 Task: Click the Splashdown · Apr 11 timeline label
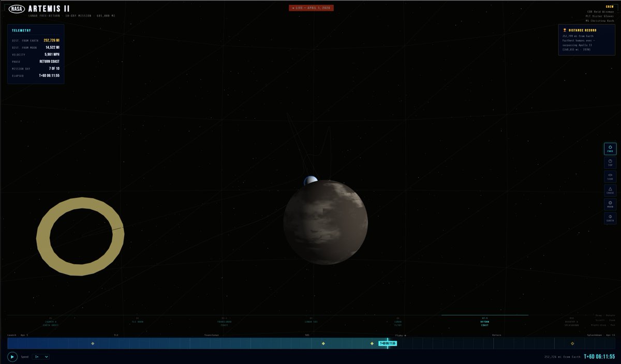click(600, 335)
